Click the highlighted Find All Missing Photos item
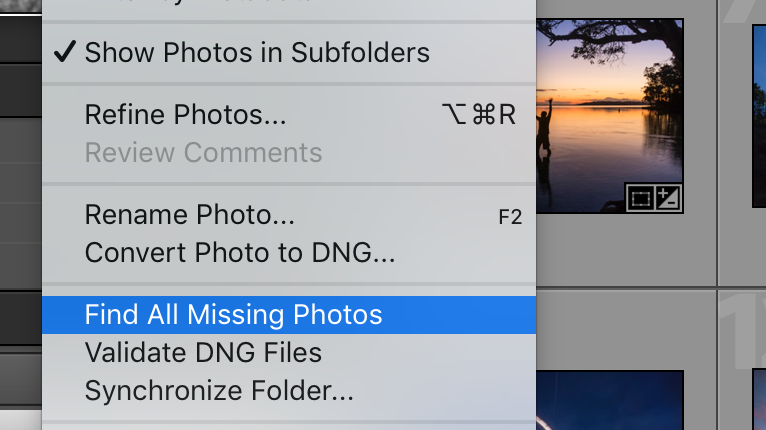 [289, 315]
